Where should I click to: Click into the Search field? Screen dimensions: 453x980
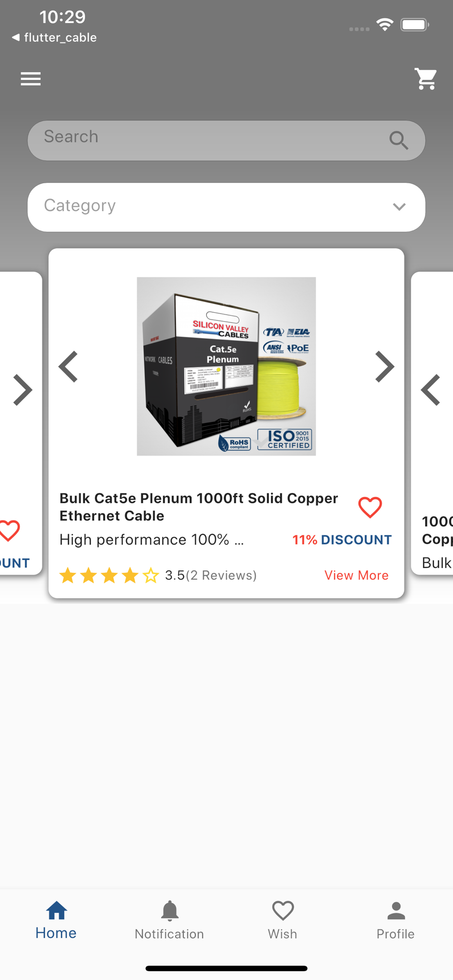[226, 141]
